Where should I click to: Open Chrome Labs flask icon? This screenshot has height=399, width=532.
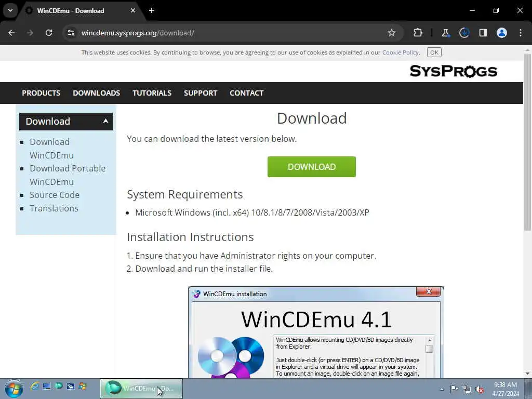point(445,33)
